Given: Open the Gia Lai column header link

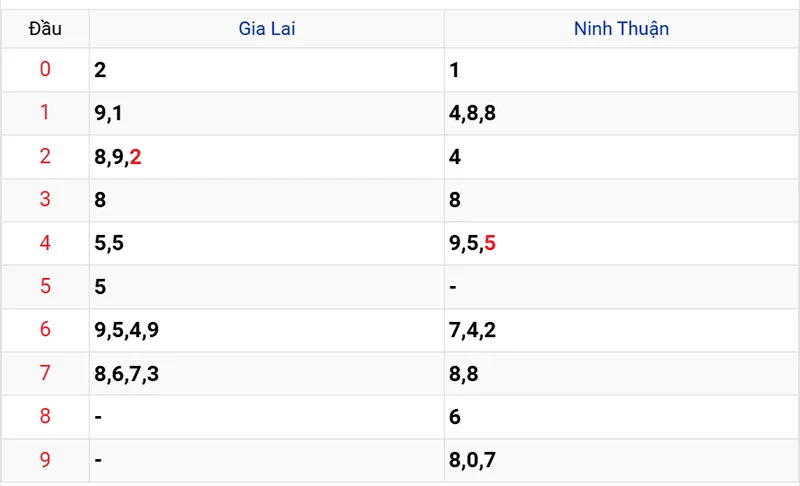Looking at the screenshot, I should [x=267, y=29].
